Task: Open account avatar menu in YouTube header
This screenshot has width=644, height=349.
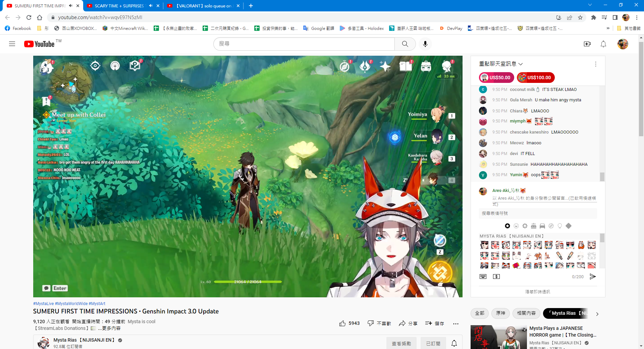Action: (623, 44)
